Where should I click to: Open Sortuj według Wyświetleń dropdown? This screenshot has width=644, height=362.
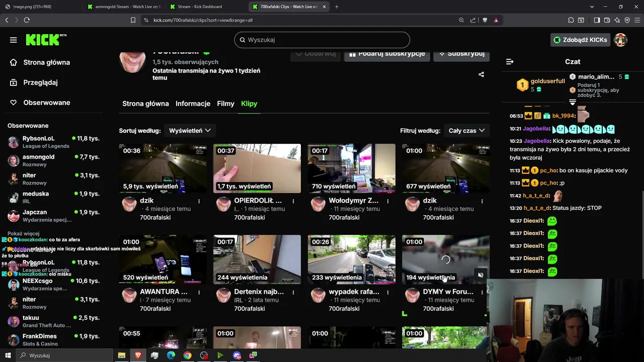coord(190,131)
